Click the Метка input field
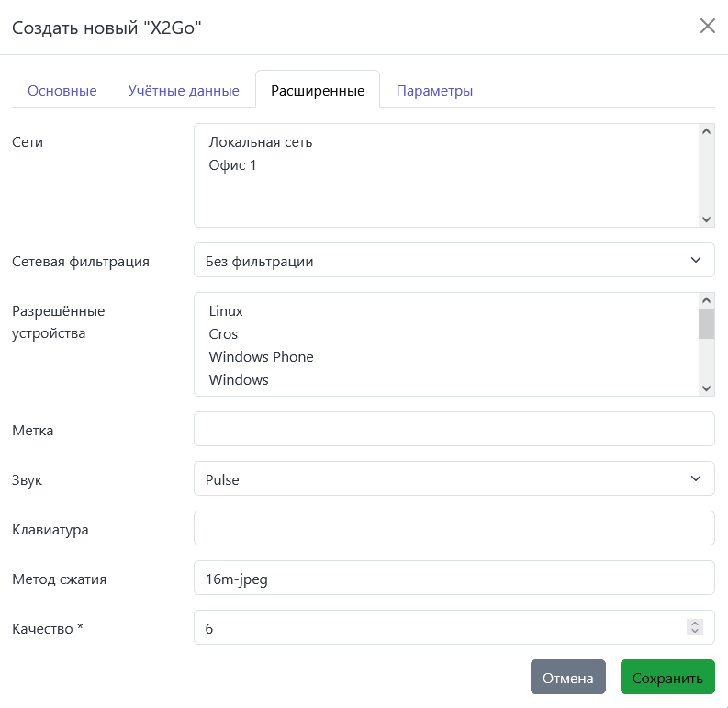Viewport: 728px width, 708px height. click(454, 429)
